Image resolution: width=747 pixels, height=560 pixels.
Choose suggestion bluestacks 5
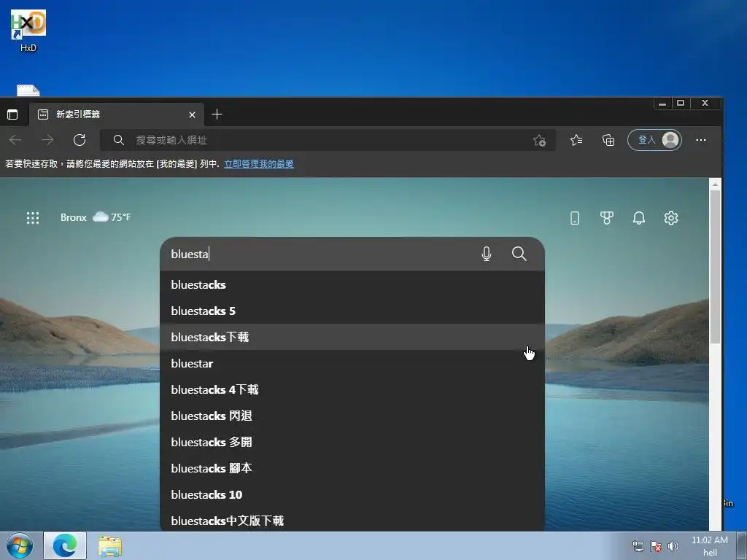coord(352,311)
